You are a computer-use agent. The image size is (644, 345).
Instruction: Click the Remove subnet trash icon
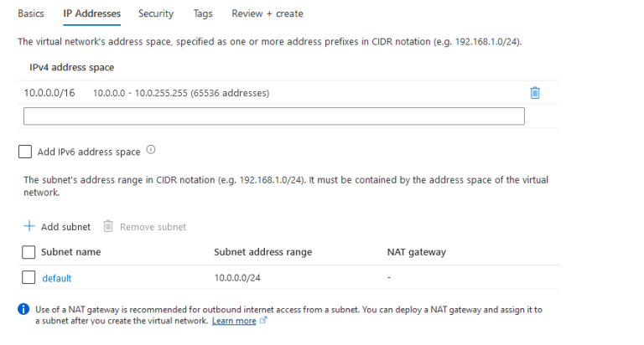point(108,226)
